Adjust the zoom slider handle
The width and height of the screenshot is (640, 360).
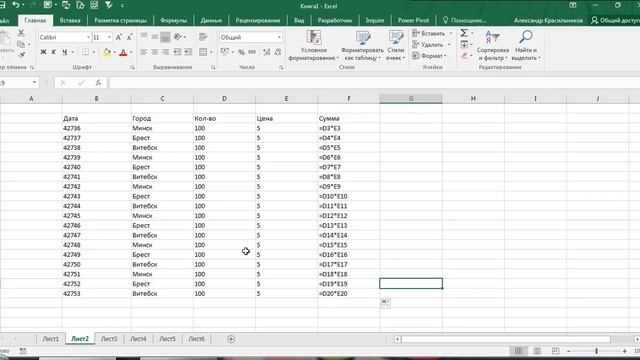(596, 351)
